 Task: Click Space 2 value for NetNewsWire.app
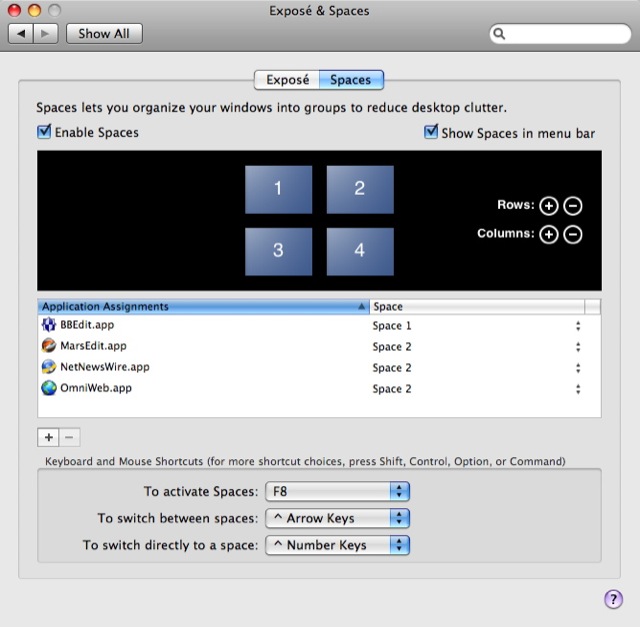click(392, 368)
